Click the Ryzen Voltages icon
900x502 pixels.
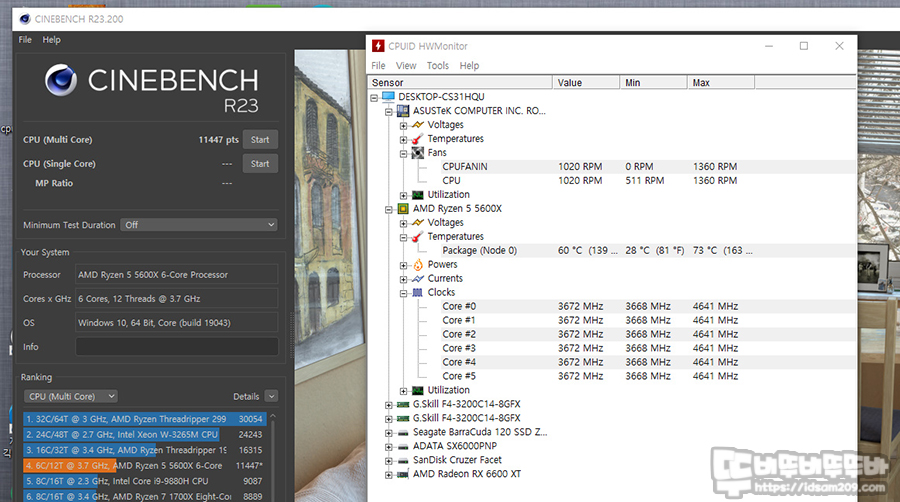(x=417, y=223)
